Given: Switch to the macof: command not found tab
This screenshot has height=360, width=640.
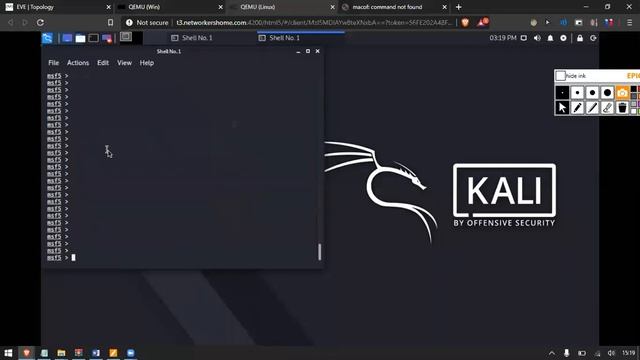Looking at the screenshot, I should coord(394,7).
